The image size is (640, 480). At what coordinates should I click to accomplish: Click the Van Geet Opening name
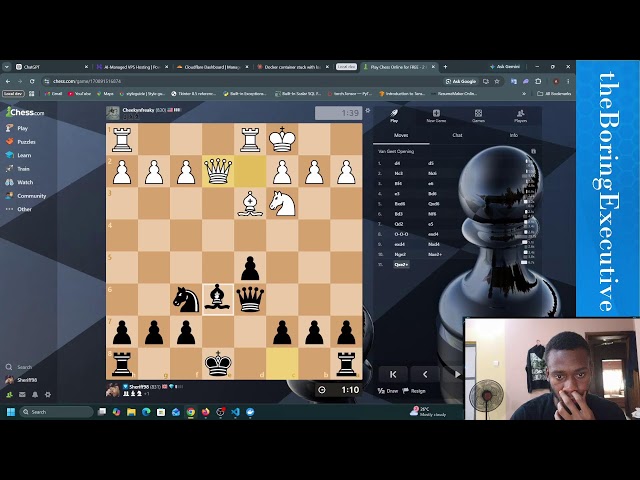coord(396,151)
